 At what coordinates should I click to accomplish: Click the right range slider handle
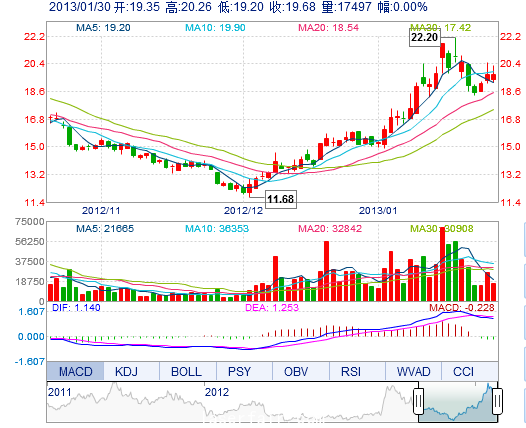pos(497,401)
